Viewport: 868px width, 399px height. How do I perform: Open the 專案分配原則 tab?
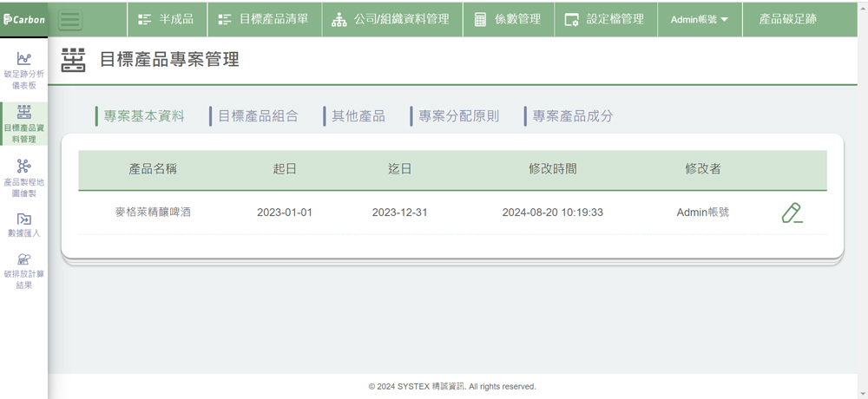click(x=458, y=116)
